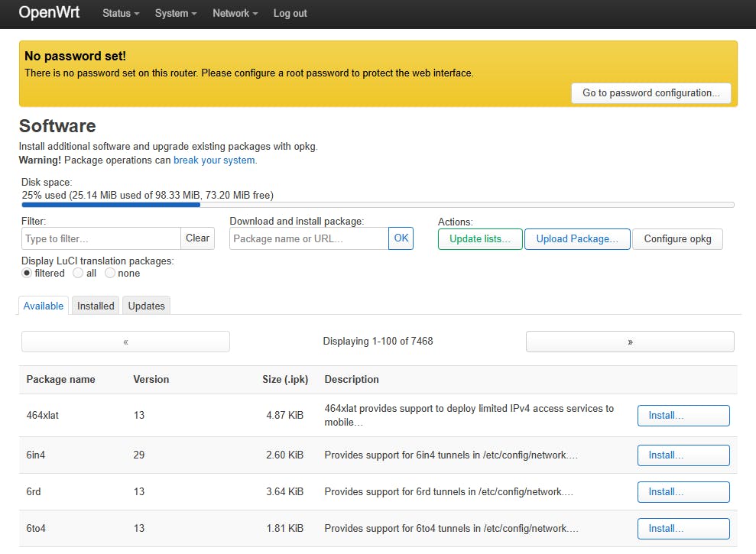Image resolution: width=756 pixels, height=554 pixels.
Task: Follow the 'break your system' link
Action: pos(215,160)
